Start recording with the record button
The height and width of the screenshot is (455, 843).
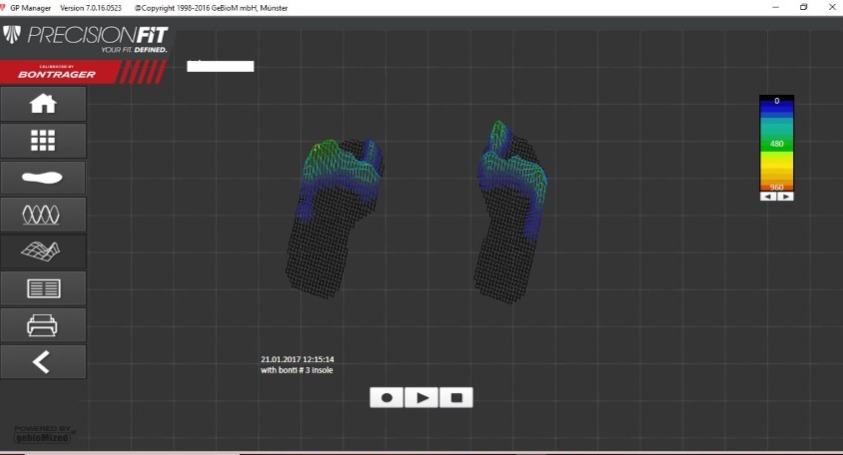387,397
